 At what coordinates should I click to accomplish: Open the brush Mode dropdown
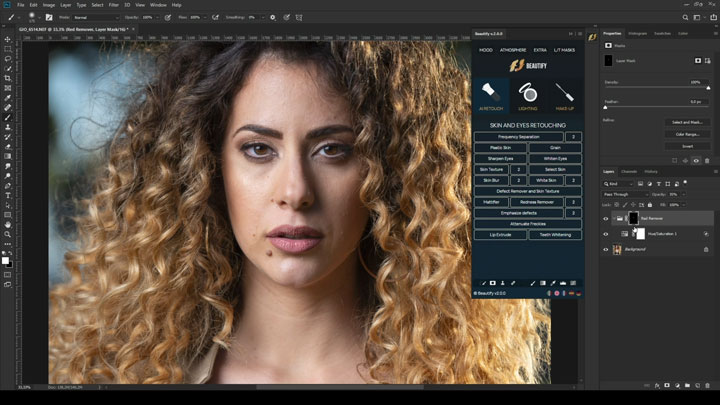(x=96, y=17)
